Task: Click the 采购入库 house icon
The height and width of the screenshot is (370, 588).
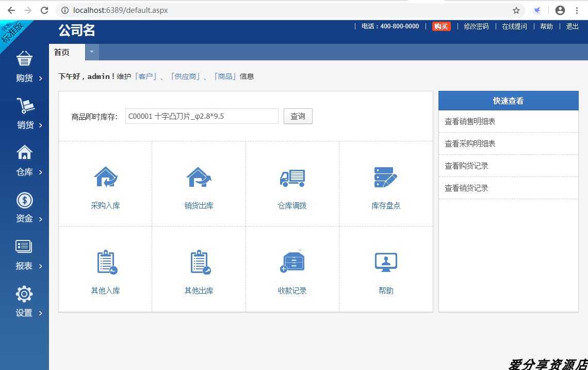Action: (105, 177)
